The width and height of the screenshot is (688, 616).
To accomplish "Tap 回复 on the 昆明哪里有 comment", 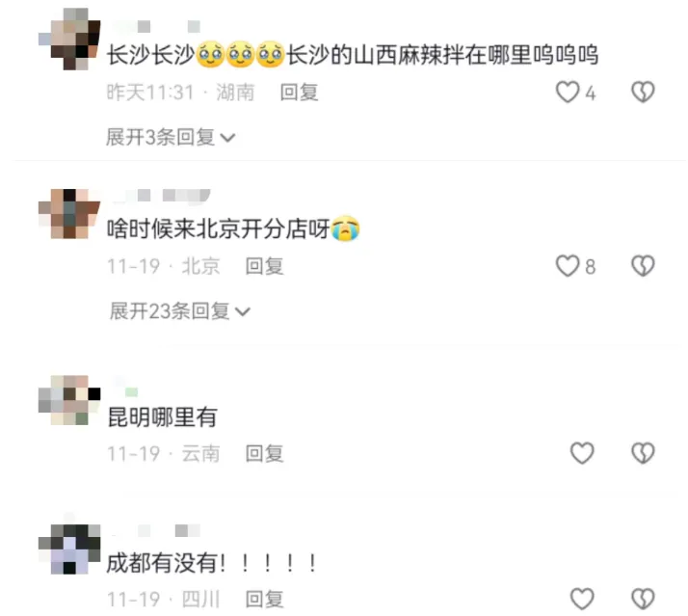I will pos(265,453).
